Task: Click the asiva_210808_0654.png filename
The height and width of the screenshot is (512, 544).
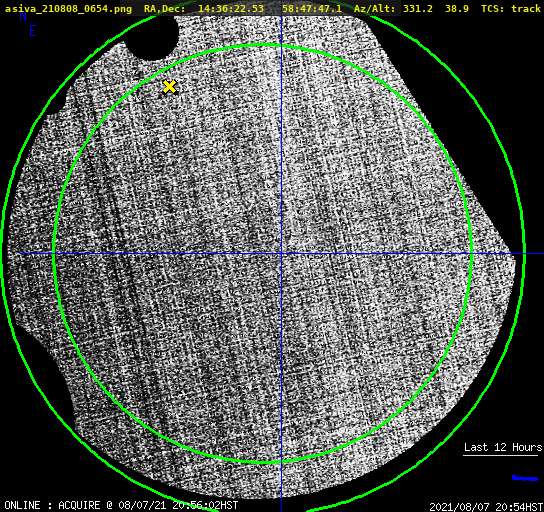Action: [68, 8]
